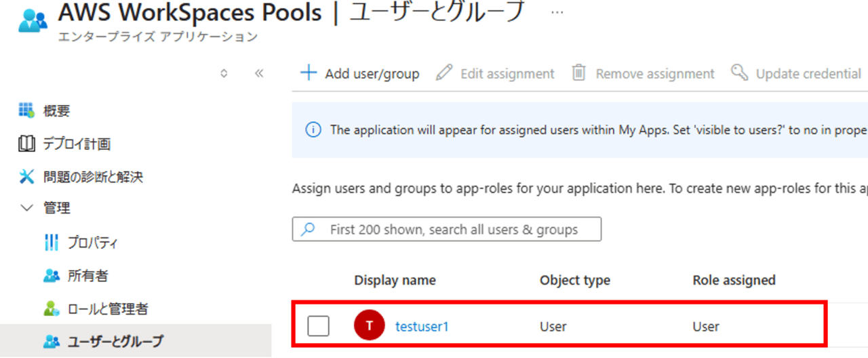Click the ロールと管理者 icon
The width and height of the screenshot is (868, 358).
click(x=52, y=309)
